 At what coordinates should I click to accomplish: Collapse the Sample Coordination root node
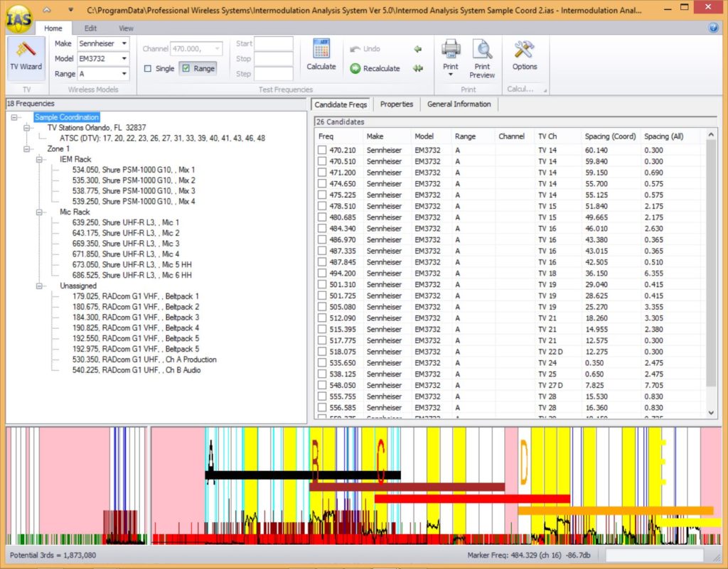coord(14,117)
